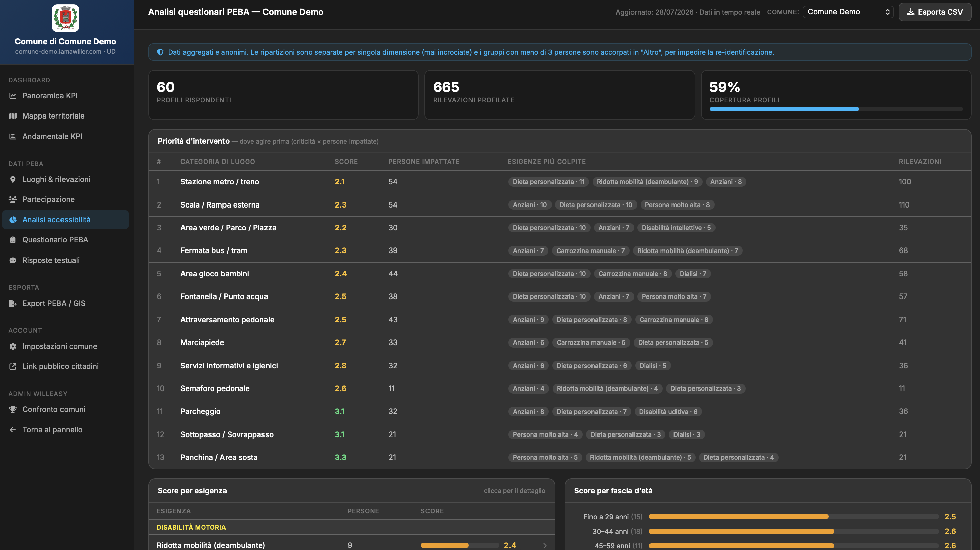Click the Andamentale KPI bar chart icon

click(x=13, y=136)
